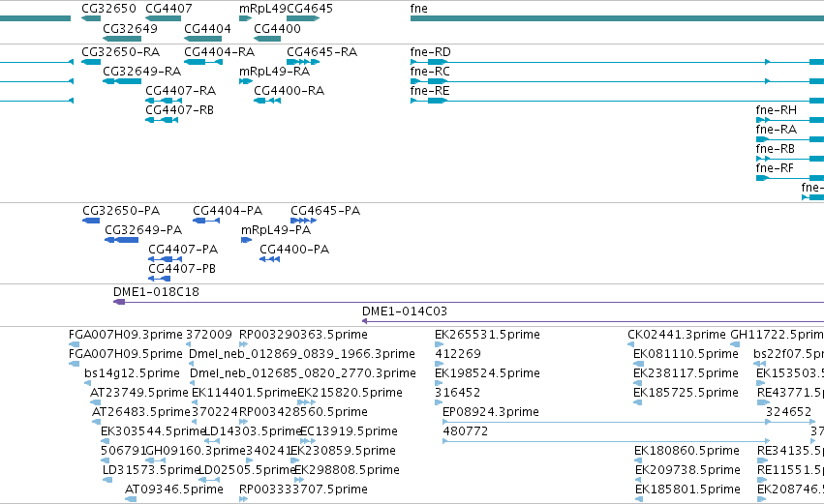Select the fne gene label

(419, 9)
